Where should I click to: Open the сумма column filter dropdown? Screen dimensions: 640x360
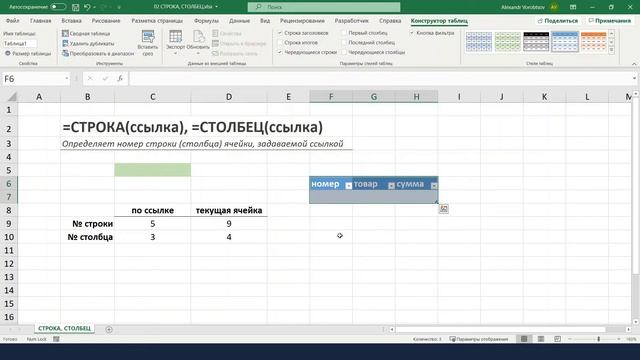click(434, 186)
